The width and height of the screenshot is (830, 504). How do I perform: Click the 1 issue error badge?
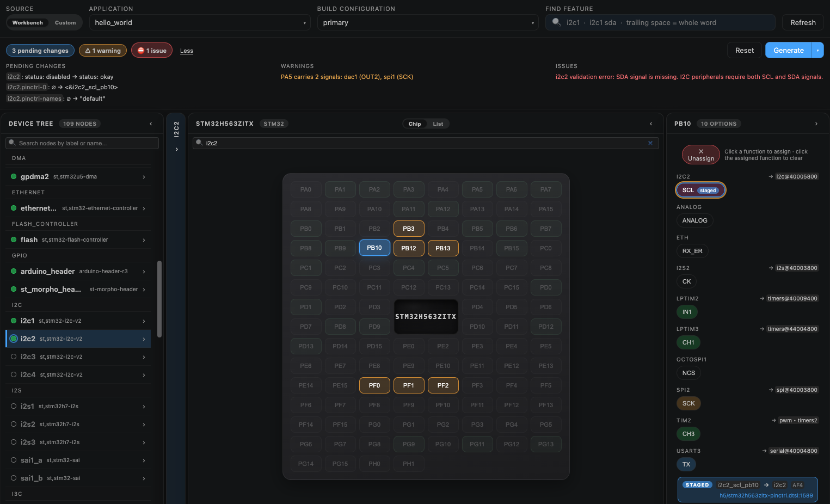(152, 51)
